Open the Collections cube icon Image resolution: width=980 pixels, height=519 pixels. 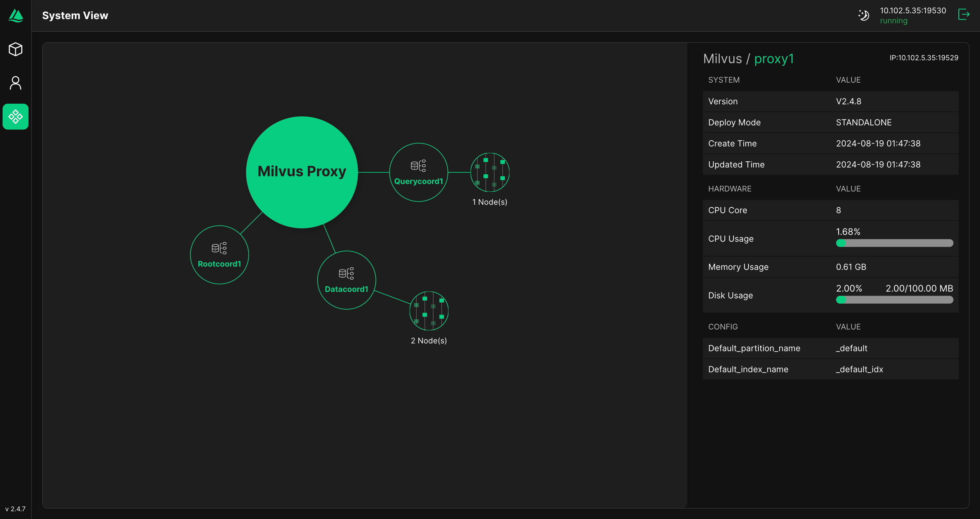[16, 50]
